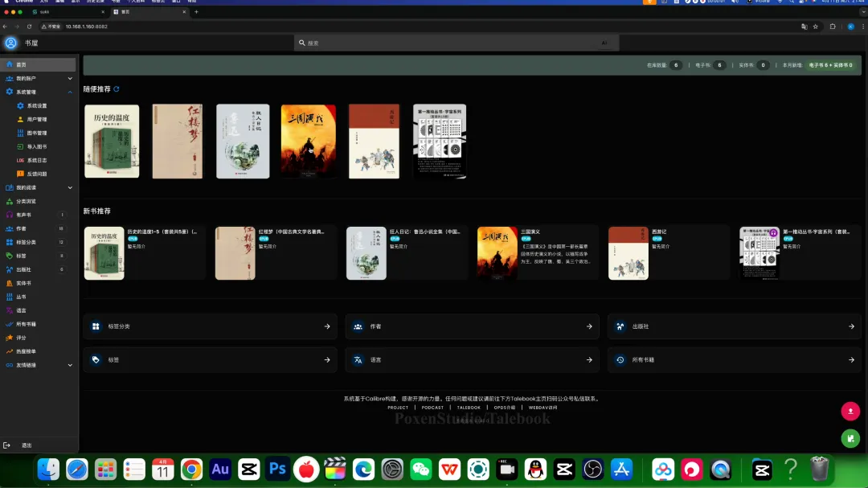The width and height of the screenshot is (868, 488).
Task: Go to 首页 in the sidebar
Action: coord(39,65)
